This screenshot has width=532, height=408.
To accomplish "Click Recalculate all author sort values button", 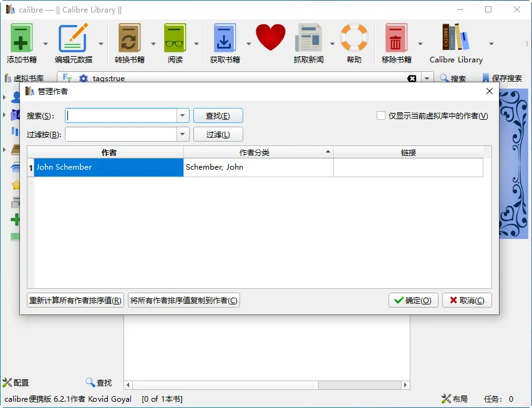I will [75, 301].
